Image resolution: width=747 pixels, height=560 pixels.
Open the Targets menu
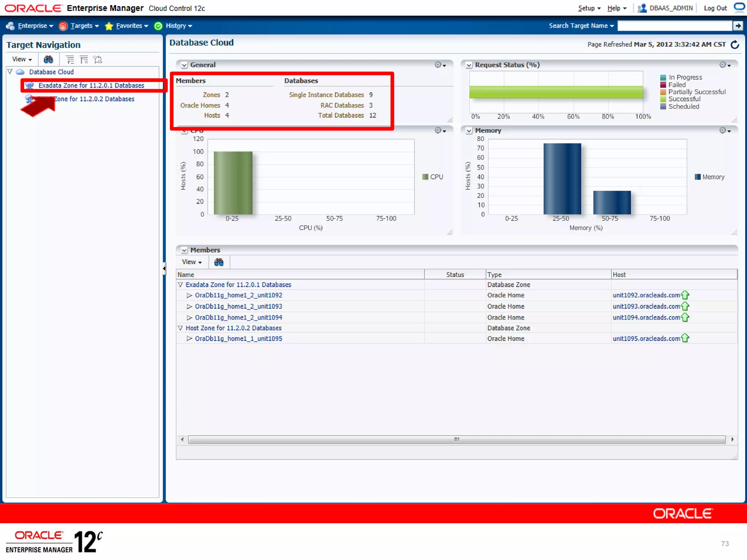81,26
